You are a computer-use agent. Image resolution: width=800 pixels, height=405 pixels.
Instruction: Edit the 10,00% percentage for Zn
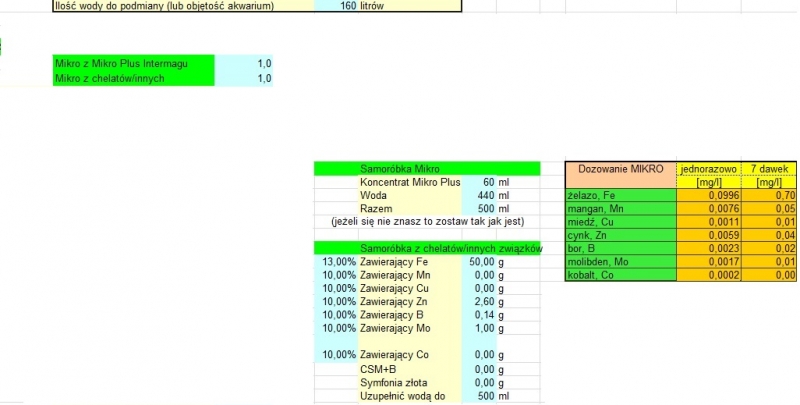pos(337,301)
